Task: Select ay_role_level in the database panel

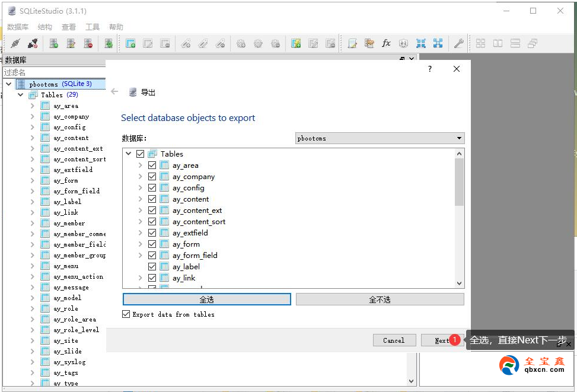Action: pos(76,330)
